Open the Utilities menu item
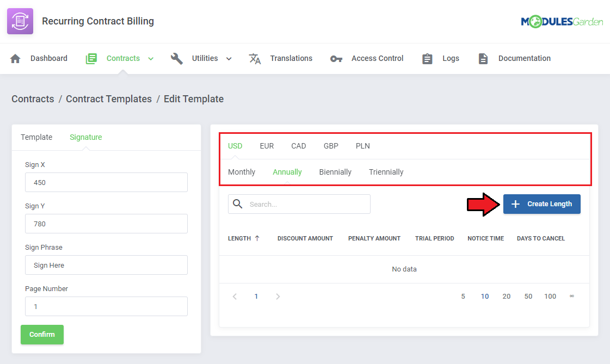610x364 pixels. tap(205, 58)
